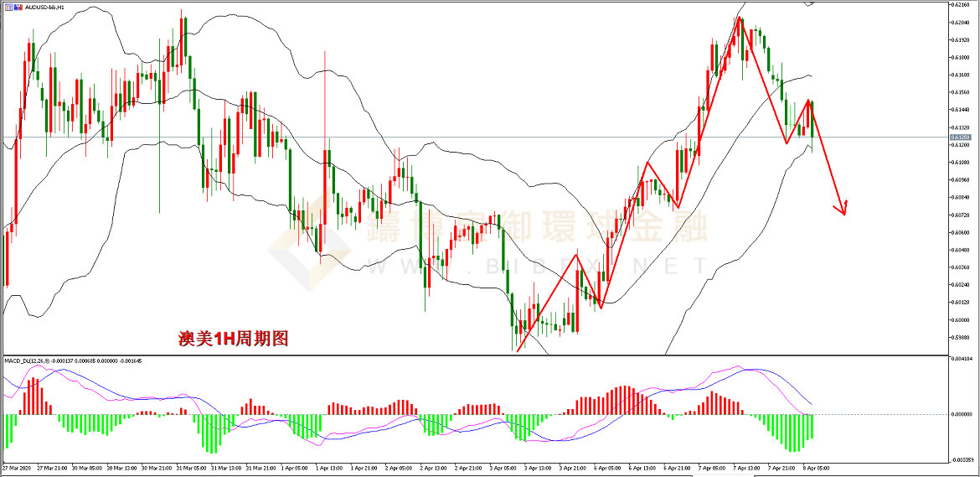Click the current price tag 0.61250
This screenshot has height=477, width=980.
(x=961, y=137)
